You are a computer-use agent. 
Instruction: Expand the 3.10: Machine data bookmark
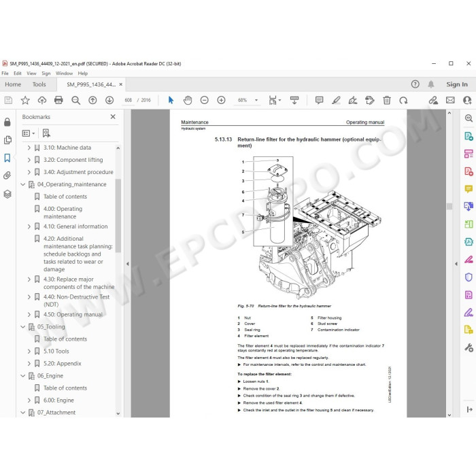coord(29,148)
